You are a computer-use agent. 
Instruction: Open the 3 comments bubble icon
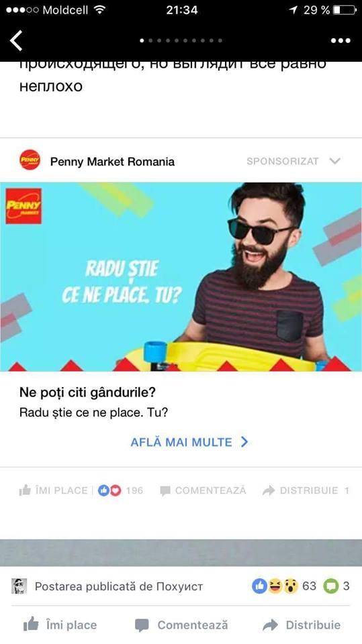click(x=330, y=586)
